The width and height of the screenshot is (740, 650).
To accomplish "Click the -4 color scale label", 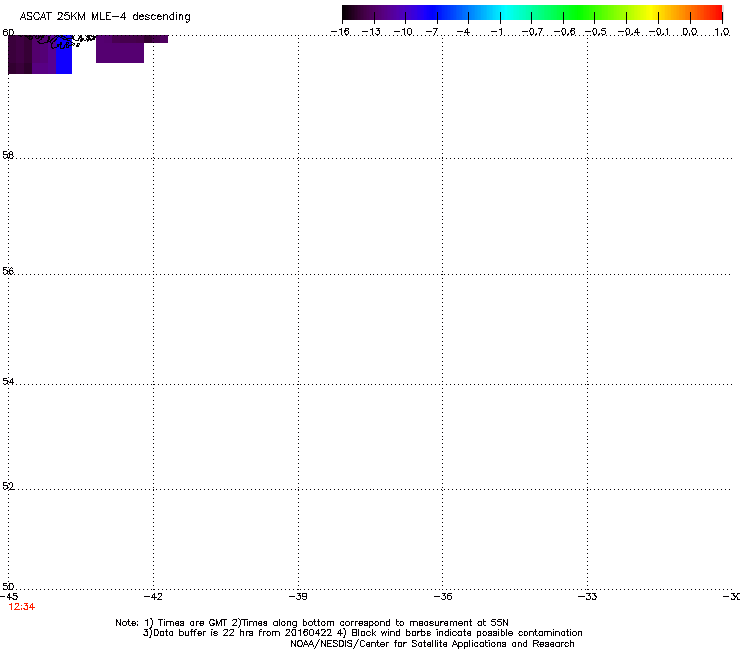I will pos(463,32).
